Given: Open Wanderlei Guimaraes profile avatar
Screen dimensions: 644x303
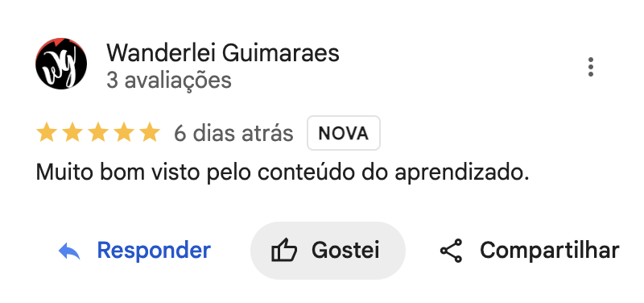Looking at the screenshot, I should (x=61, y=64).
